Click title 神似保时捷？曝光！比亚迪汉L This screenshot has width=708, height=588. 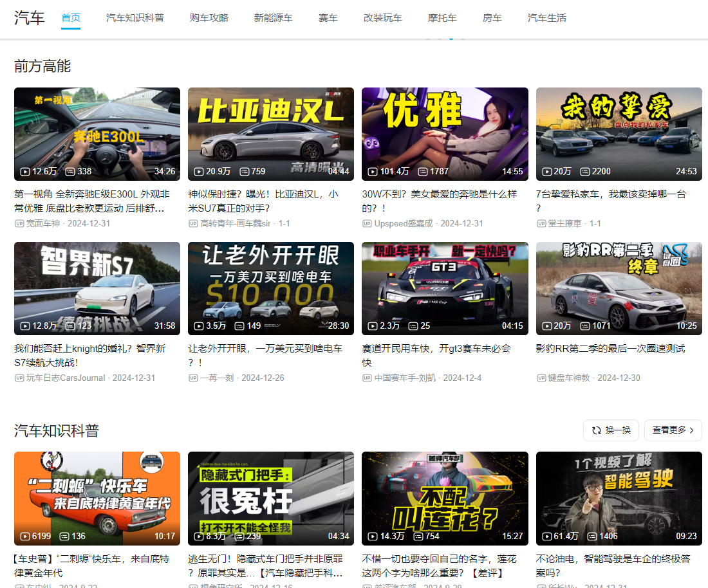[263, 201]
